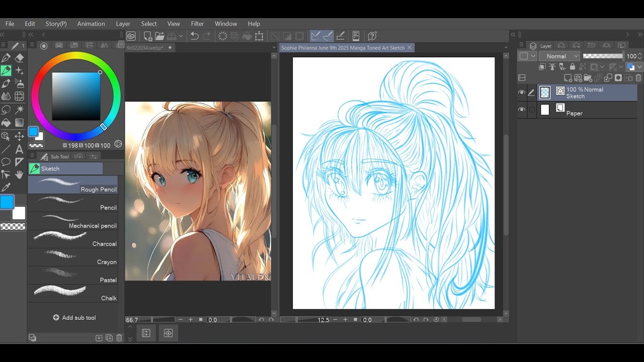Select the Ruler tool
The height and width of the screenshot is (362, 644).
[20, 162]
